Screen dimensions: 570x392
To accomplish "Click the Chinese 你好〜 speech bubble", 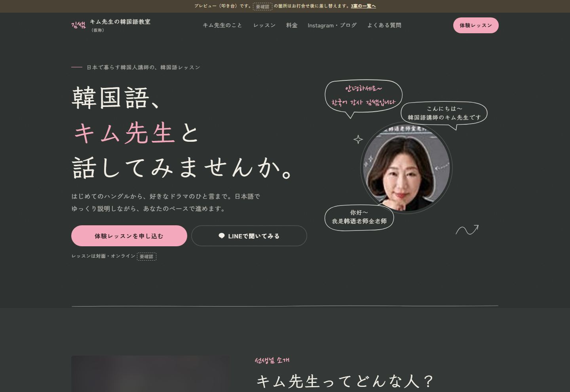I will click(x=359, y=217).
